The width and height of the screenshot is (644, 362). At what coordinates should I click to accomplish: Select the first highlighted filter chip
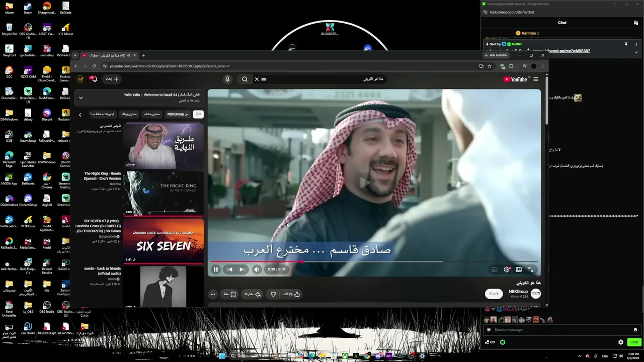pyautogui.click(x=198, y=114)
